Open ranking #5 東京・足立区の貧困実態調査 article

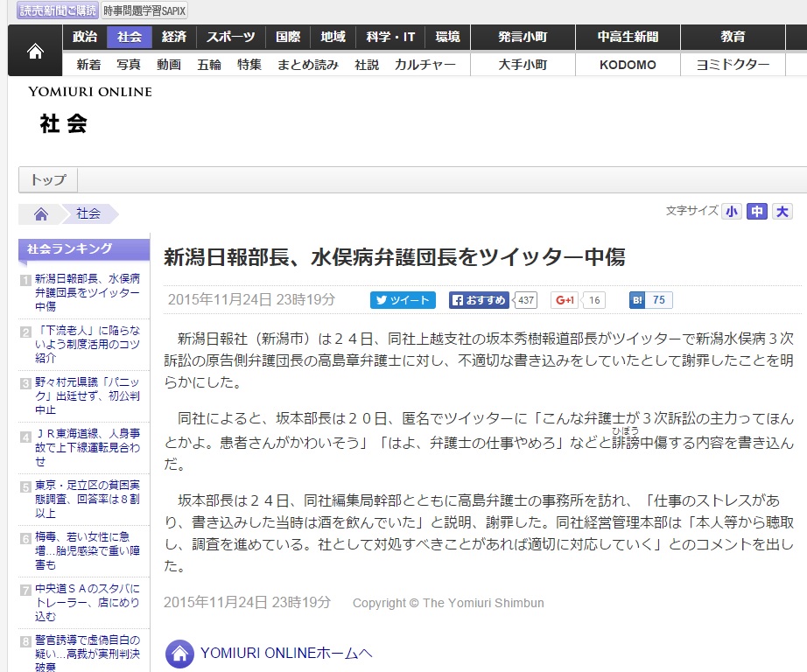tap(88, 499)
